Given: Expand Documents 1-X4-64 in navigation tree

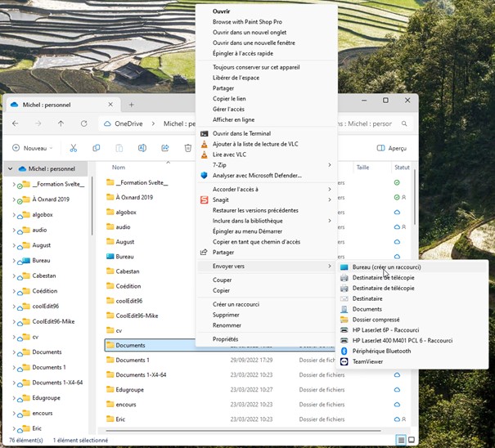Looking at the screenshot, I should coord(14,383).
